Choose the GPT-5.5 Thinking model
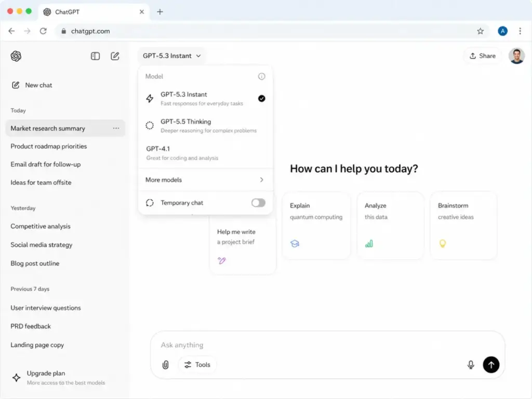The height and width of the screenshot is (399, 532). point(205,126)
